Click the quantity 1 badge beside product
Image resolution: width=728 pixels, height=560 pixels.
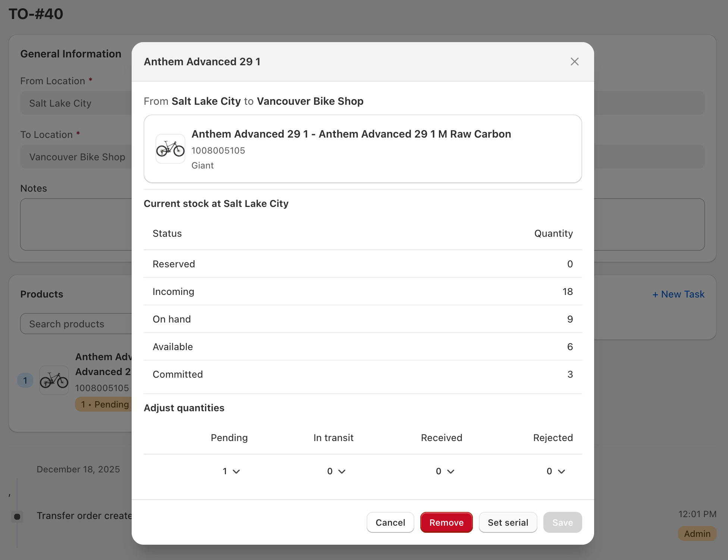25,380
